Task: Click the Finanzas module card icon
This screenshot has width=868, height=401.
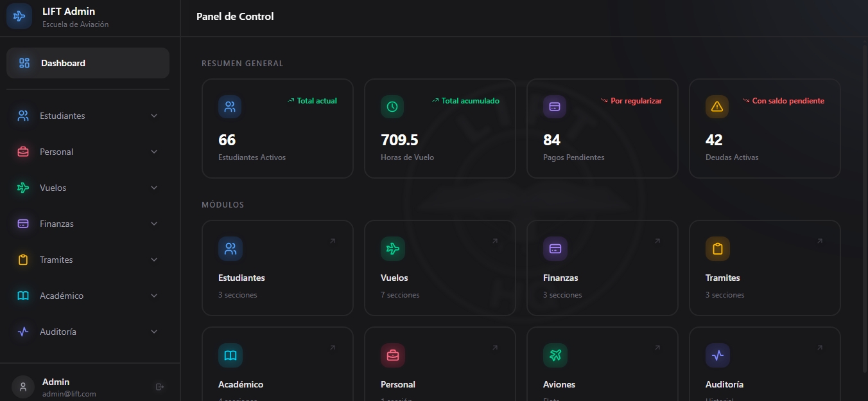Action: coord(555,249)
